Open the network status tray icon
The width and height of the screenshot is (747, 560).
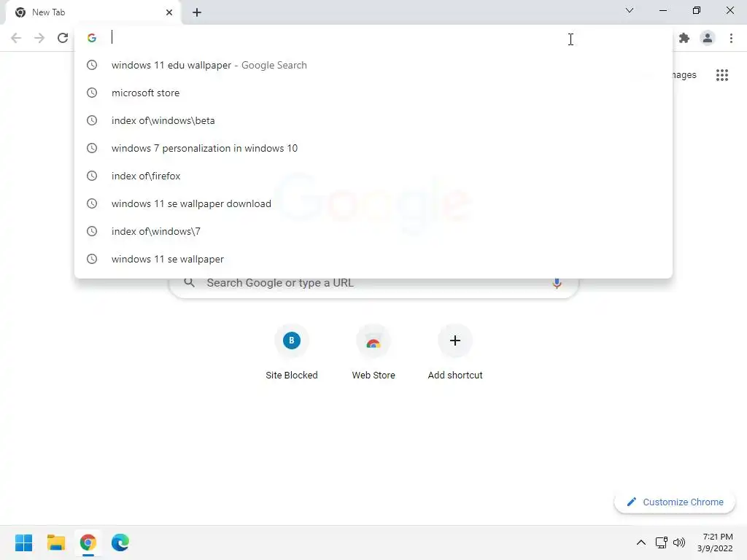coord(661,542)
